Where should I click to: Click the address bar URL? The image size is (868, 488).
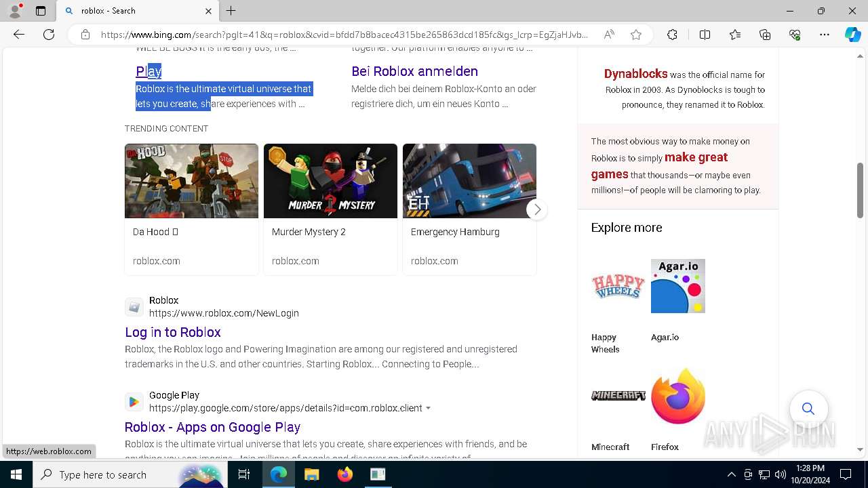(x=344, y=35)
